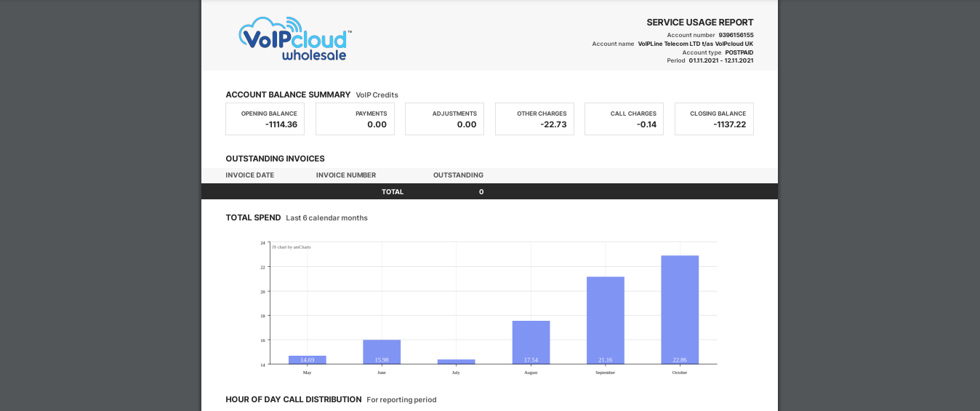Image resolution: width=980 pixels, height=411 pixels.
Task: Click the Hour of Day Call Distribution heading
Action: 293,399
